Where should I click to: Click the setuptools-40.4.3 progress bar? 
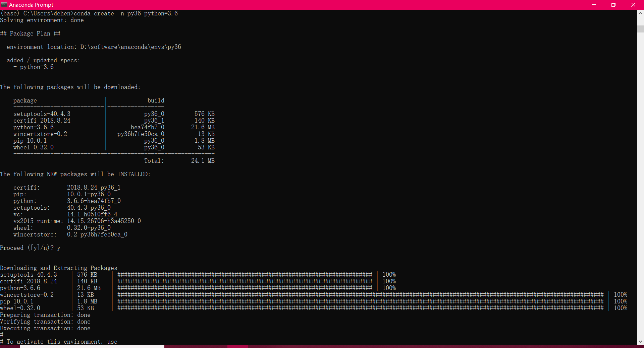click(245, 275)
